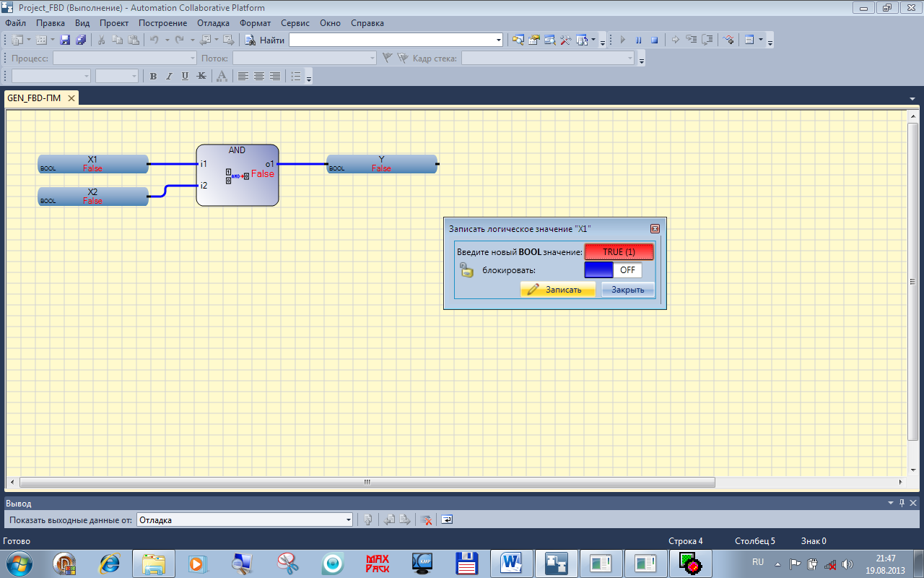Click the word wrap icon in output panel
Screen dimensions: 924x578
click(x=447, y=519)
